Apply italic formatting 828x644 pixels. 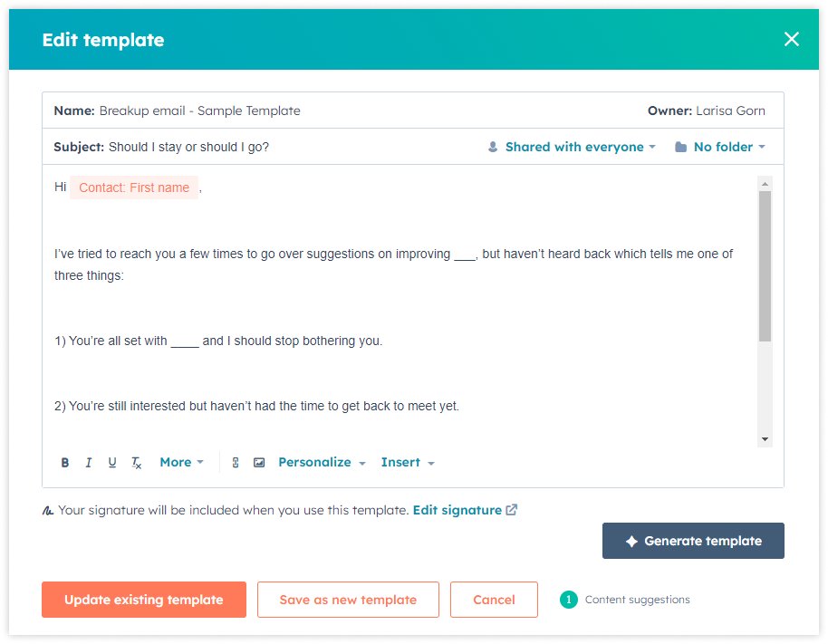88,462
